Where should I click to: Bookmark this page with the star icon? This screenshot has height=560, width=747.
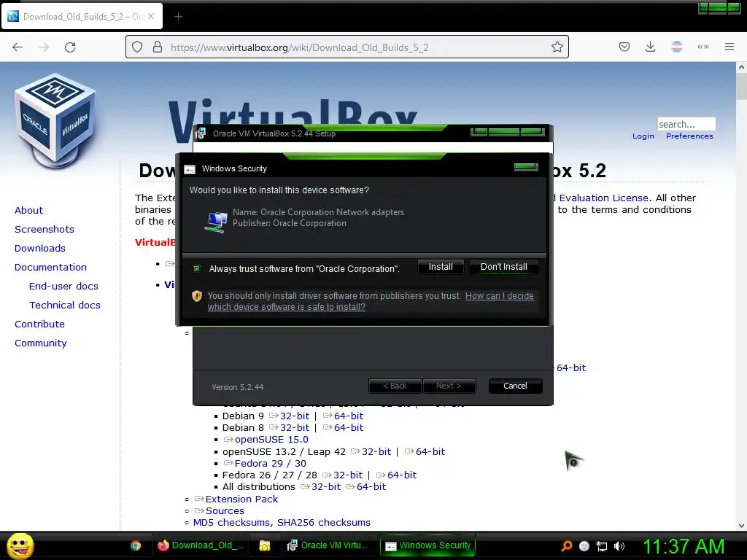(x=557, y=47)
